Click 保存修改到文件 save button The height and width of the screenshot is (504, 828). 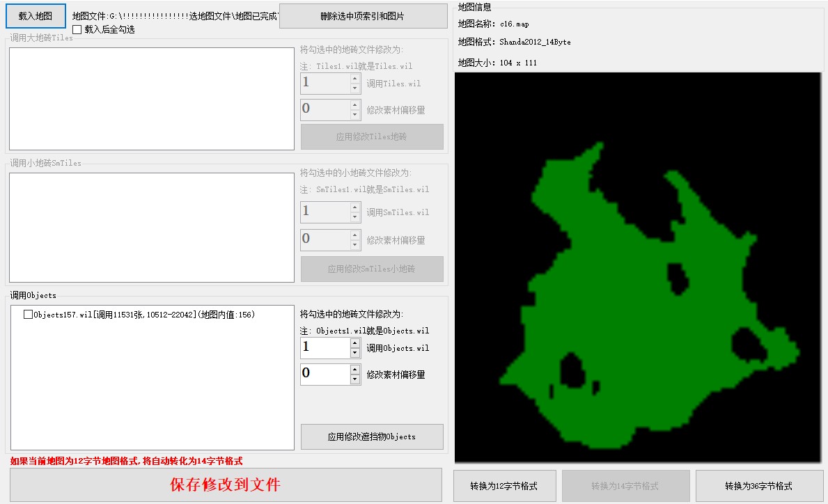pos(226,485)
